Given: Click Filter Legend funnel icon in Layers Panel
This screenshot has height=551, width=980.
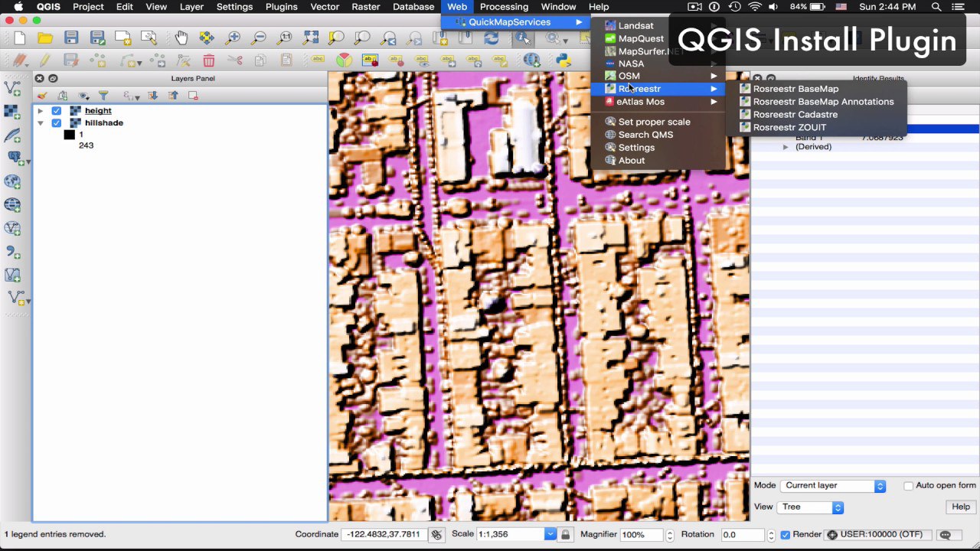Looking at the screenshot, I should pos(104,96).
